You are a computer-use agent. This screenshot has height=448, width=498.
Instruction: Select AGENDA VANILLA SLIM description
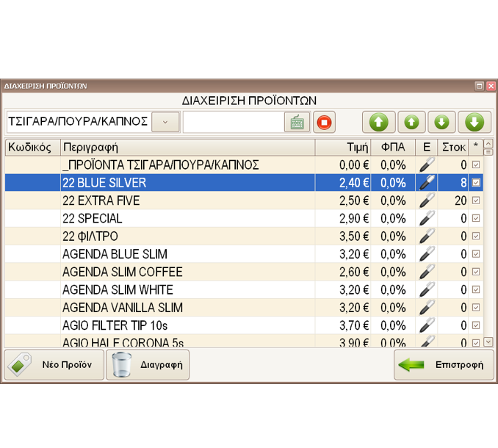[123, 307]
